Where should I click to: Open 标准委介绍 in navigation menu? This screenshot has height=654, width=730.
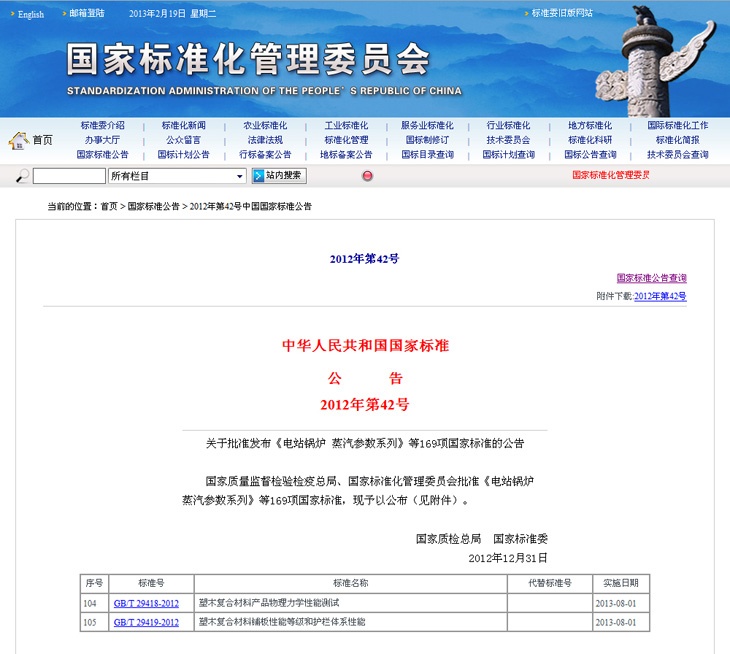103,126
